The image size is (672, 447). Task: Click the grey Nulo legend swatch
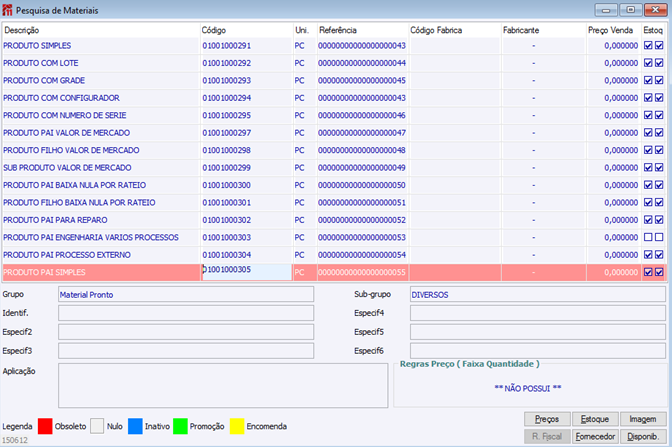[97, 426]
